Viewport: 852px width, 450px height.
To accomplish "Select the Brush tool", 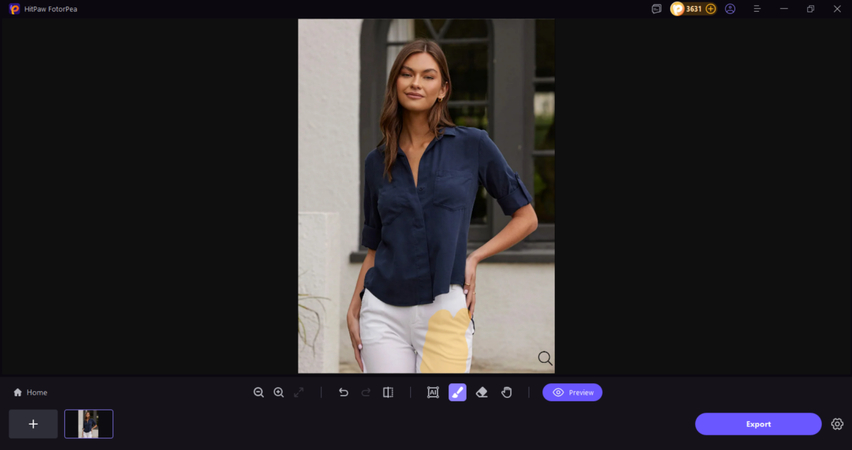I will point(458,392).
